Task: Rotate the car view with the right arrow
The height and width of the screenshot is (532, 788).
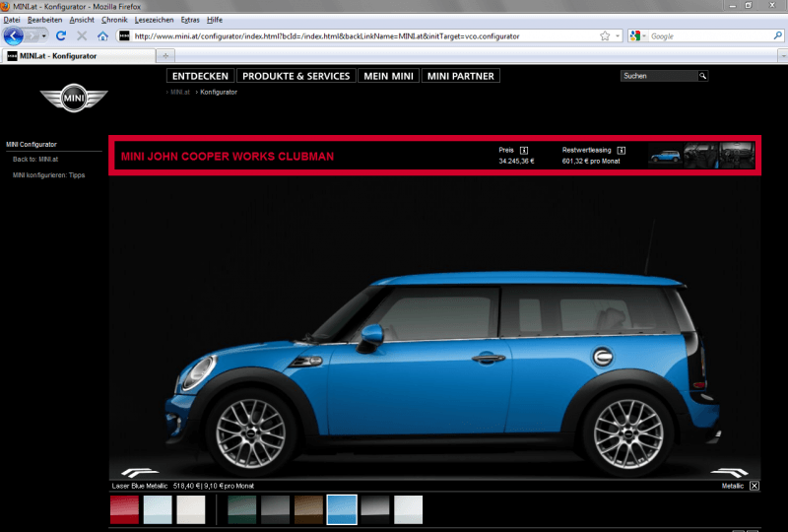Action: coord(731,471)
